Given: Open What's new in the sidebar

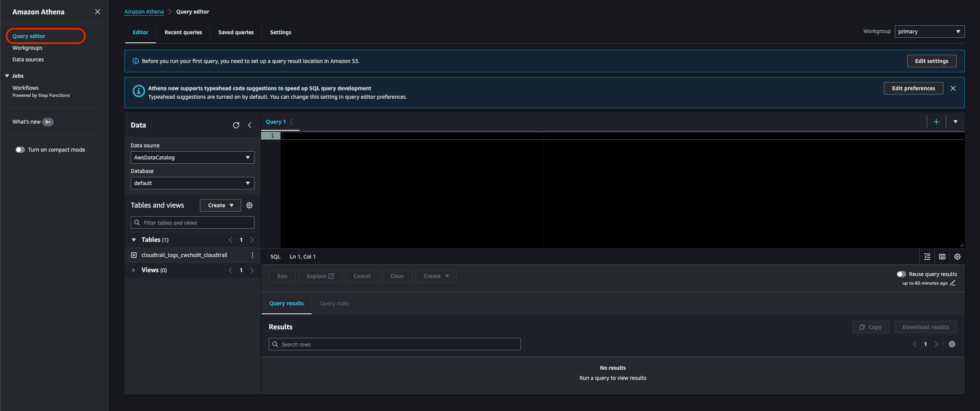Looking at the screenshot, I should pos(26,122).
